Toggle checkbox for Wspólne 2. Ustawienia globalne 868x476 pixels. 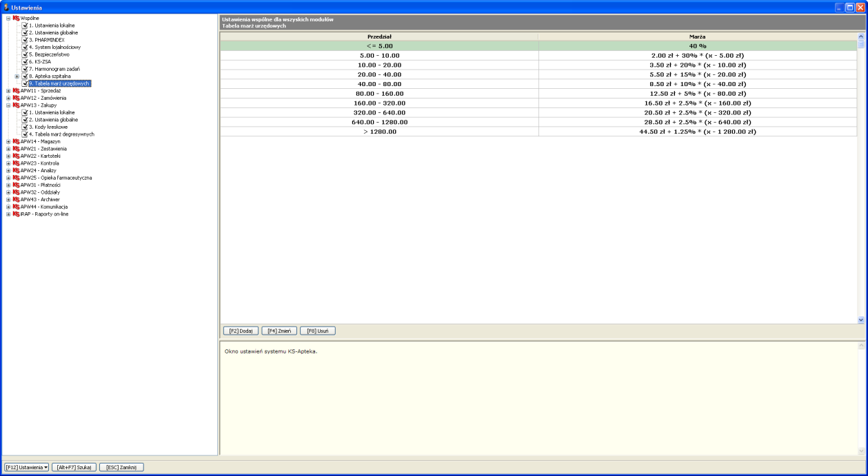pos(25,32)
